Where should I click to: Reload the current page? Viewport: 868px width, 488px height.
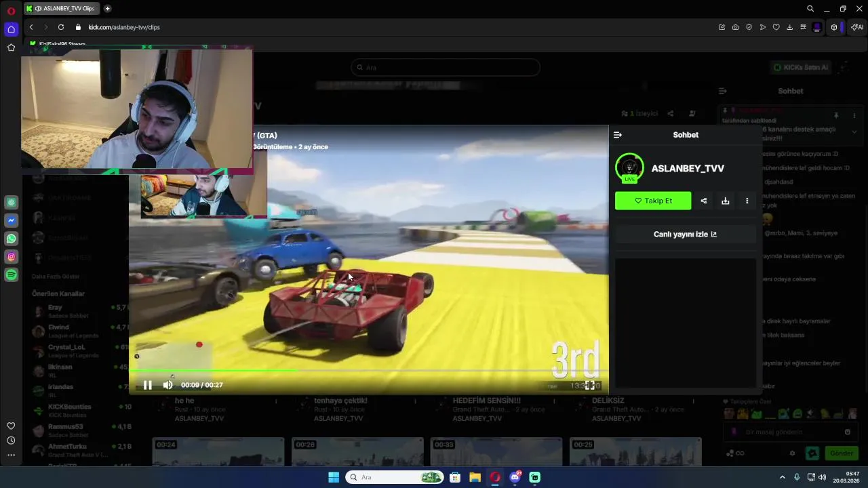(x=61, y=27)
